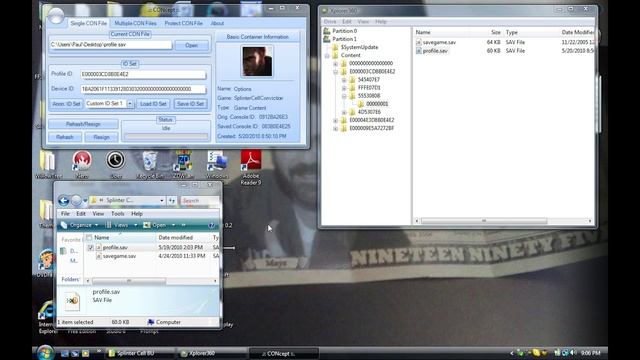Screen dimensions: 640x360
Task: Tick the select-all checkbox in the Explorer Name header
Action: tap(89, 238)
